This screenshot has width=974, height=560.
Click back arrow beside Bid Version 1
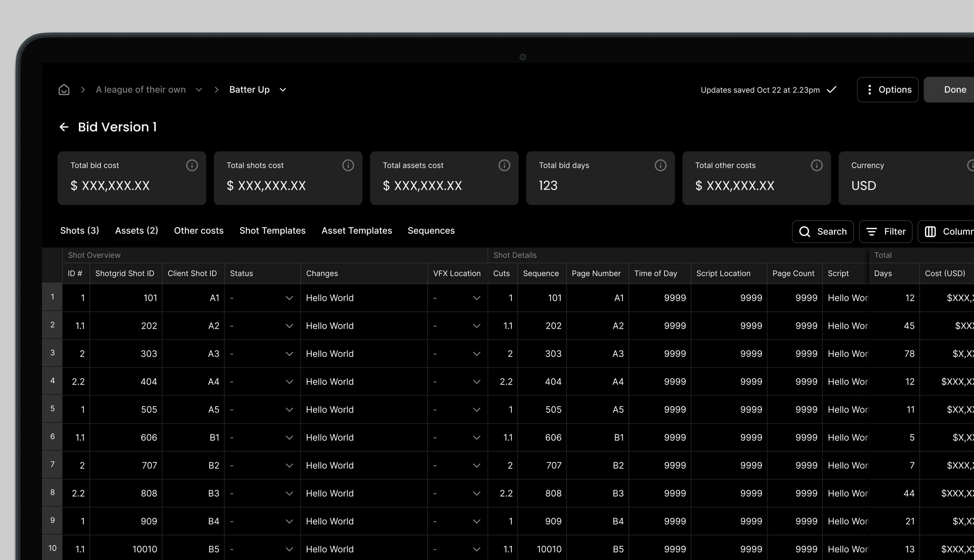64,127
